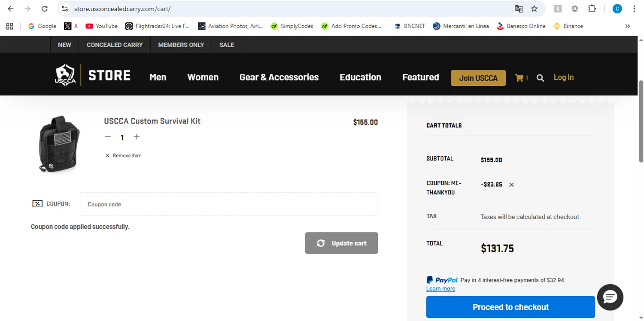Go forward with browser forward arrow
The height and width of the screenshot is (321, 644).
(x=27, y=9)
